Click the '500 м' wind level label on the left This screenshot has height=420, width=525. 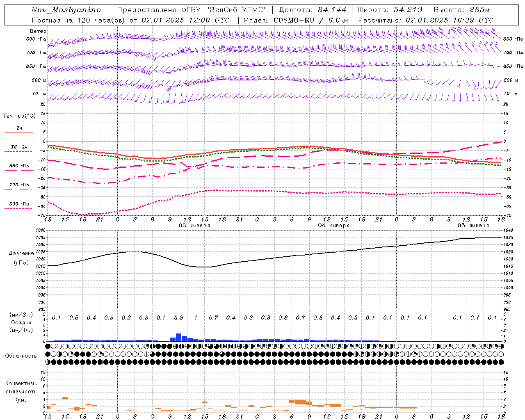[39, 80]
